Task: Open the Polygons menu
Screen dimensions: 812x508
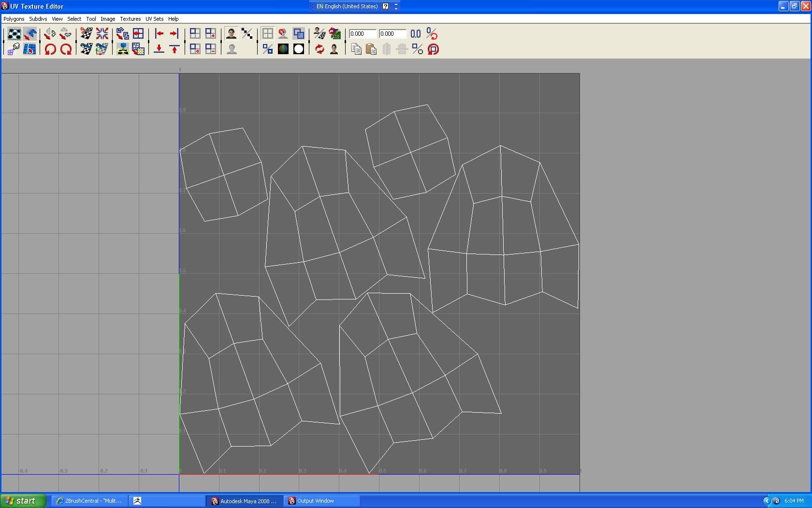Action: (14, 19)
